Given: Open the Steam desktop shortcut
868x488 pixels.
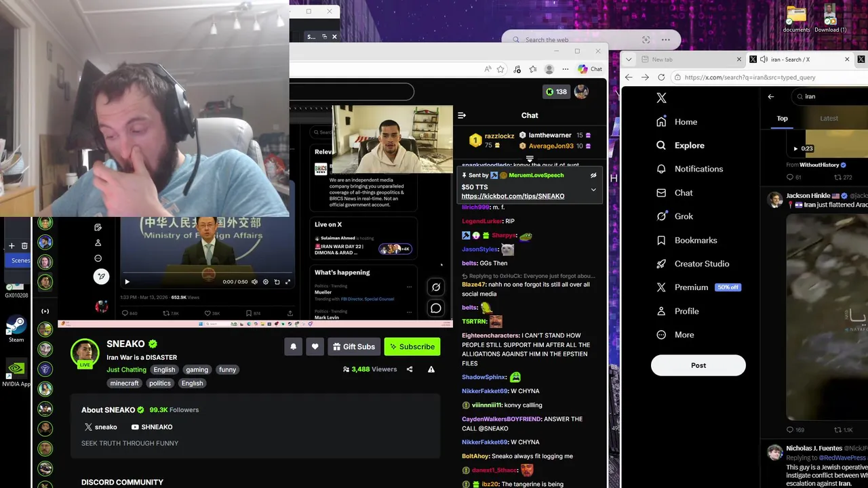Looking at the screenshot, I should pos(16,329).
